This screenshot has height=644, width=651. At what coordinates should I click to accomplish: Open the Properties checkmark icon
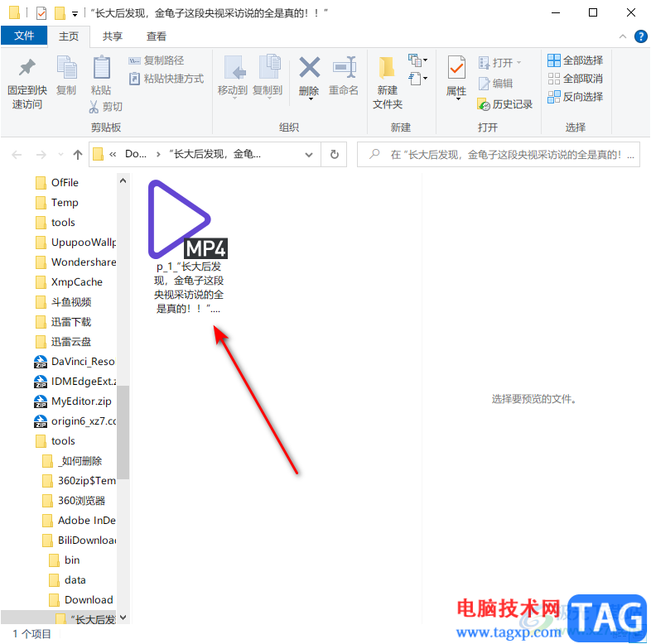(x=456, y=67)
